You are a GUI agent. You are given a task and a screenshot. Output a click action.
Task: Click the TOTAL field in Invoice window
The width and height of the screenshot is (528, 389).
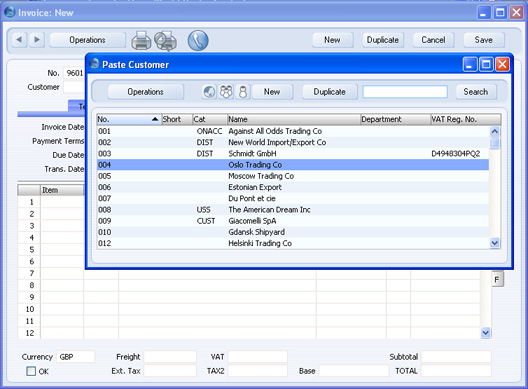coord(456,371)
